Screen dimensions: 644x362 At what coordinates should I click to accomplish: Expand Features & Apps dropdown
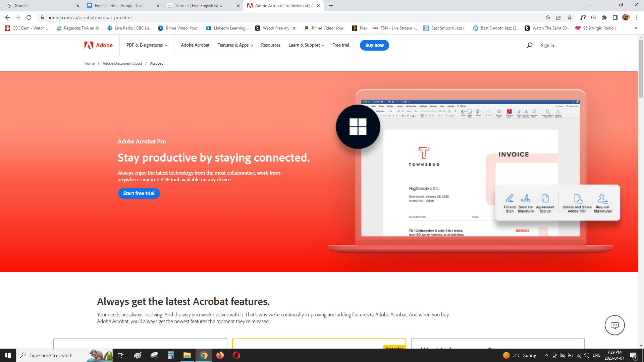click(x=235, y=45)
